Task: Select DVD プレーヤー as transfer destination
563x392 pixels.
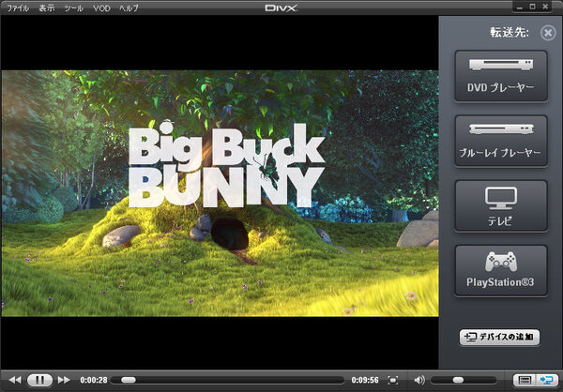Action: click(501, 76)
